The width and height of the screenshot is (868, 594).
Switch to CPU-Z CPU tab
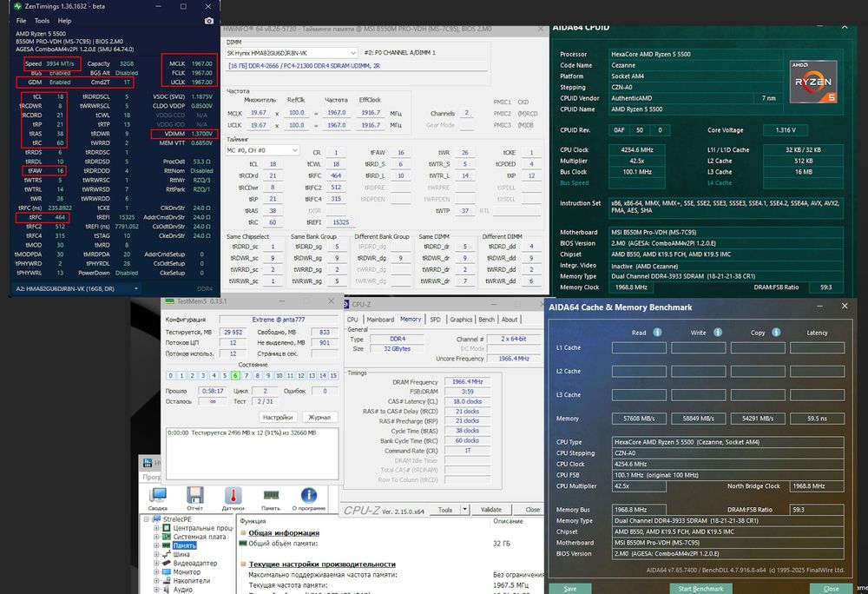352,320
